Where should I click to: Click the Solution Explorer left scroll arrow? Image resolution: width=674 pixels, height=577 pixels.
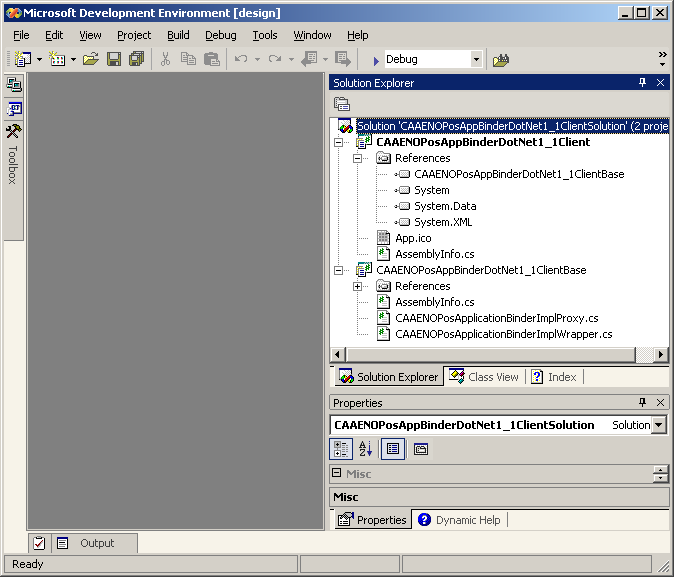point(337,355)
